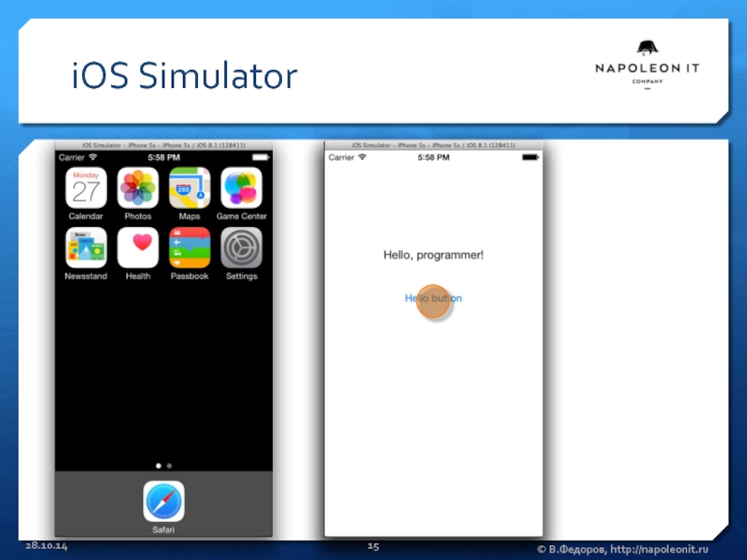Click the Safari label under dock icon
Screen dimensions: 747x560
(x=163, y=529)
